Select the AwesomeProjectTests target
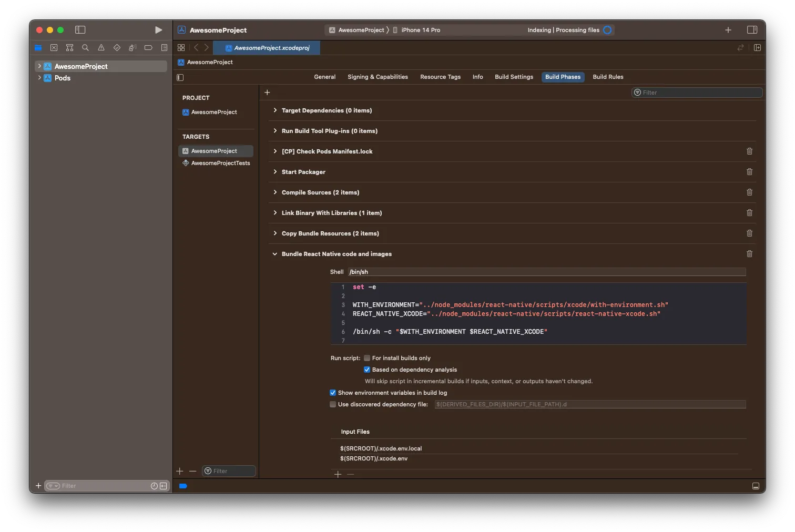The height and width of the screenshot is (532, 795). (x=216, y=163)
